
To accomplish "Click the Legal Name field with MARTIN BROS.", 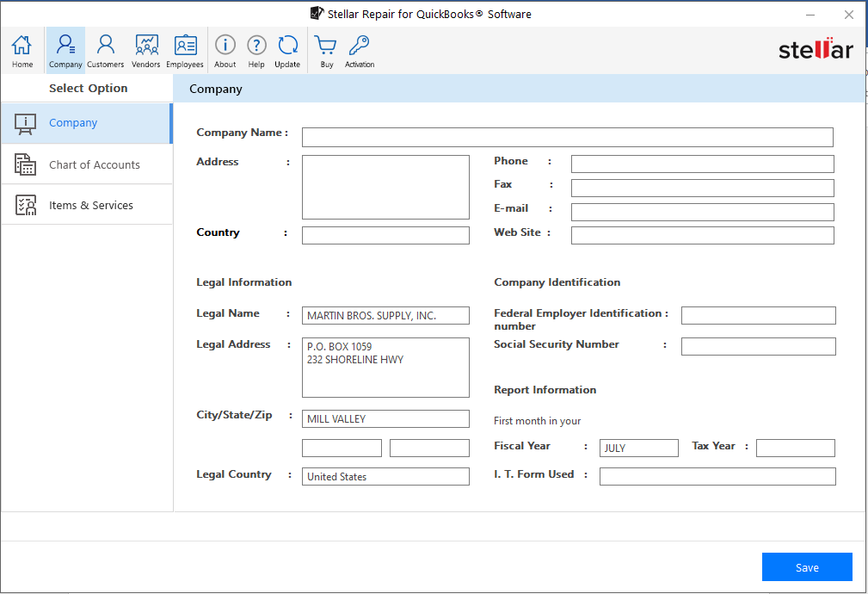I will click(x=386, y=315).
